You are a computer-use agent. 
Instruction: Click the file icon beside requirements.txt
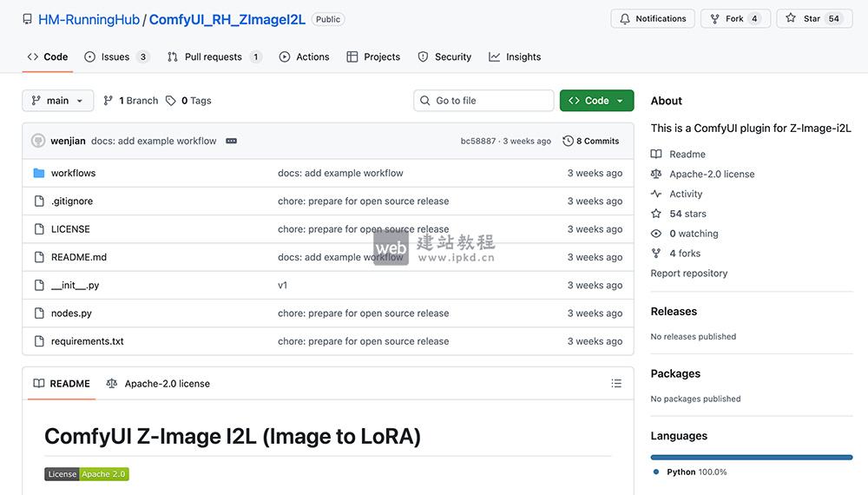pyautogui.click(x=39, y=341)
